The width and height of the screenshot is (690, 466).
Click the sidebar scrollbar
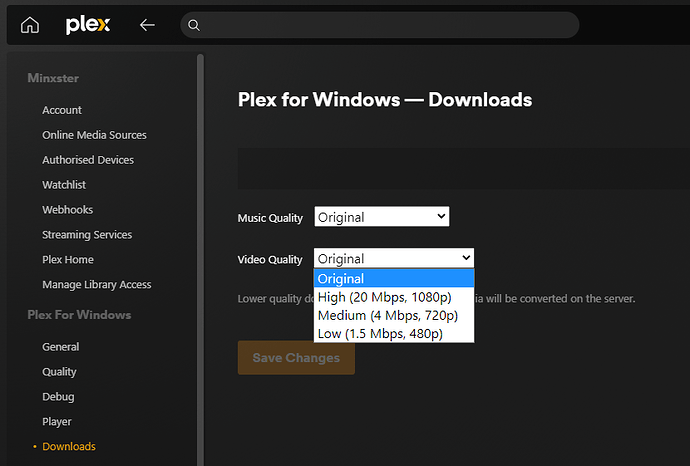pos(201,250)
